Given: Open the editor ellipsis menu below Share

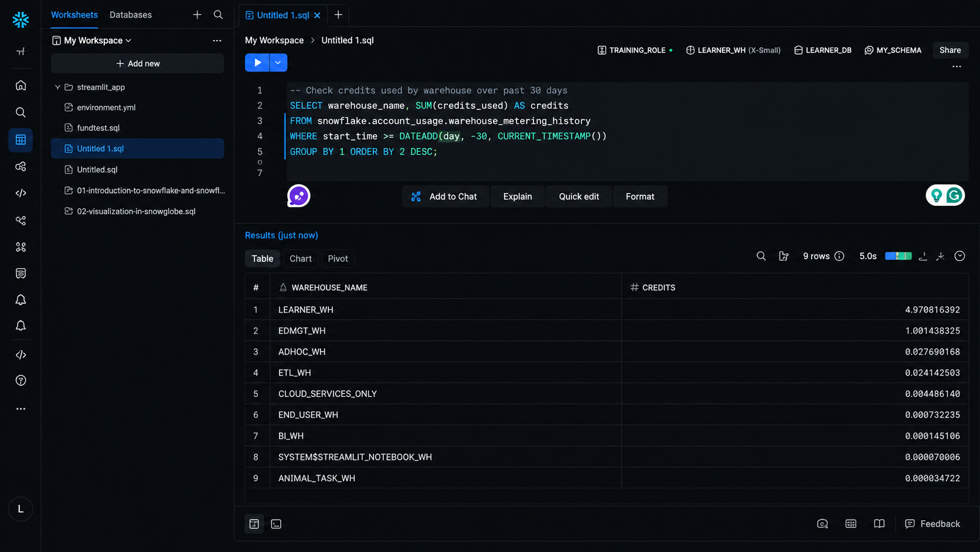Looking at the screenshot, I should 957,67.
